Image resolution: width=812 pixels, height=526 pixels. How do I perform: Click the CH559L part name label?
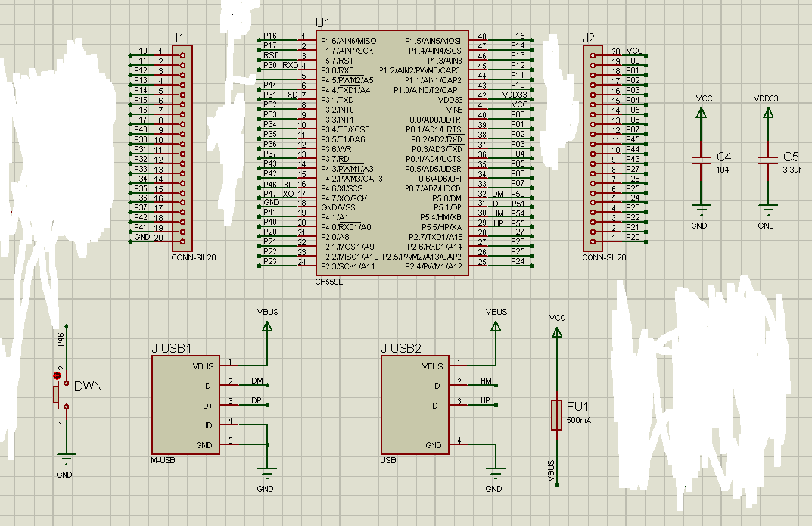[328, 282]
